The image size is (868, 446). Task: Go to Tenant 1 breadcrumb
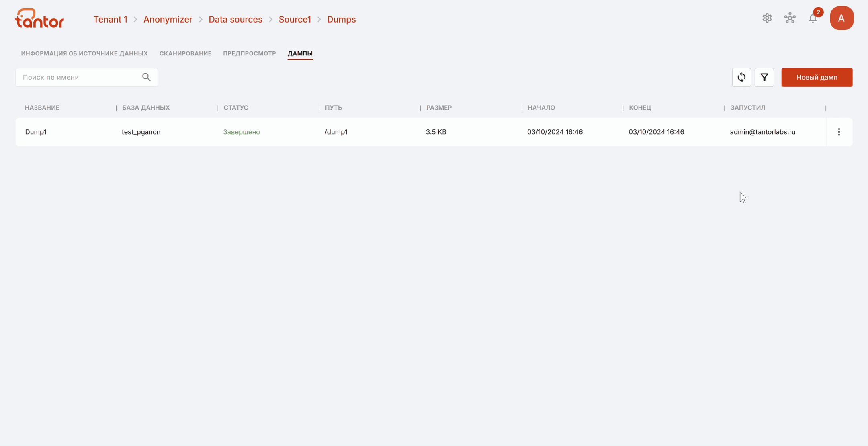110,19
